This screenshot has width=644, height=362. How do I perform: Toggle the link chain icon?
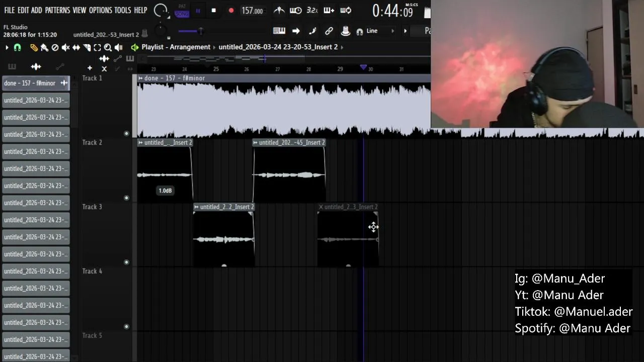pos(329,31)
